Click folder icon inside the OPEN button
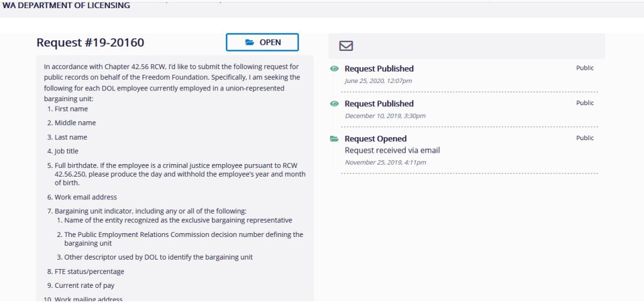Screen dimensions: 644x308 (x=250, y=42)
